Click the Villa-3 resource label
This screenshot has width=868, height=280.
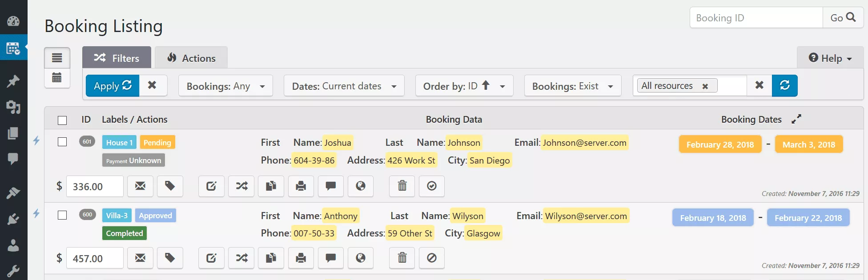point(117,215)
